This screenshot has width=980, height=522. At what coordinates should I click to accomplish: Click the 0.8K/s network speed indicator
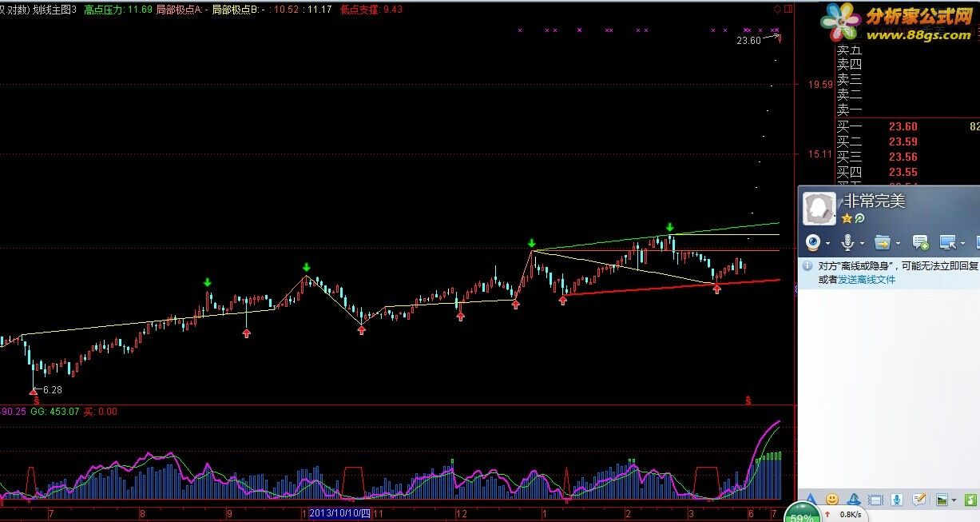coord(851,515)
